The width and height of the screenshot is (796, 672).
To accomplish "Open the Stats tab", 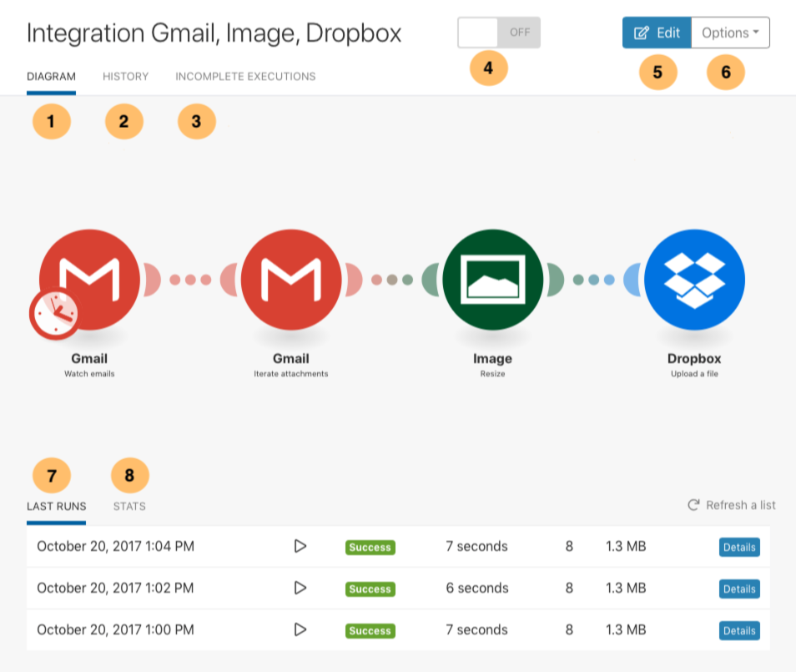I will tap(129, 507).
